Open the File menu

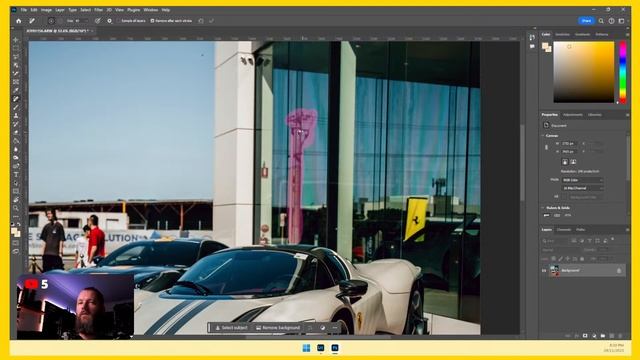click(x=24, y=10)
